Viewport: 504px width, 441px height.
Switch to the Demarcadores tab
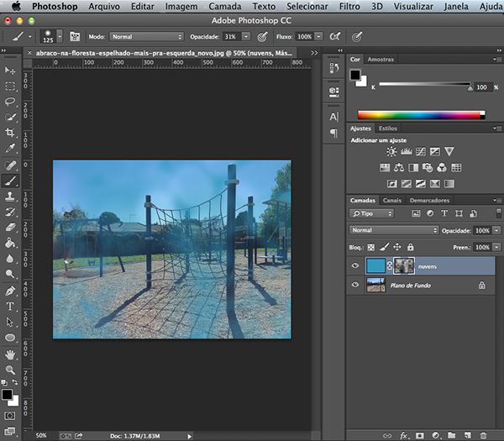pyautogui.click(x=429, y=200)
